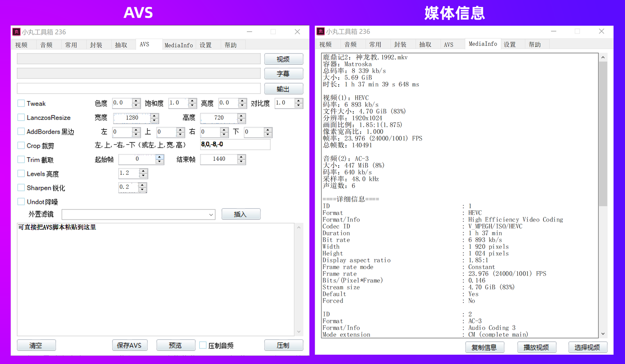The width and height of the screenshot is (625, 364).
Task: Click the 压制 button to start encoding
Action: pos(284,345)
